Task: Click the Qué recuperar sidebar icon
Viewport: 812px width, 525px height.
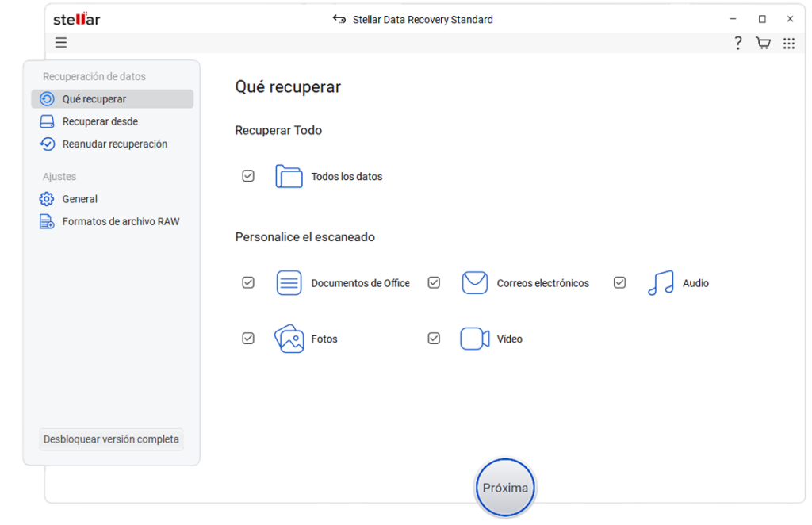Action: (47, 99)
